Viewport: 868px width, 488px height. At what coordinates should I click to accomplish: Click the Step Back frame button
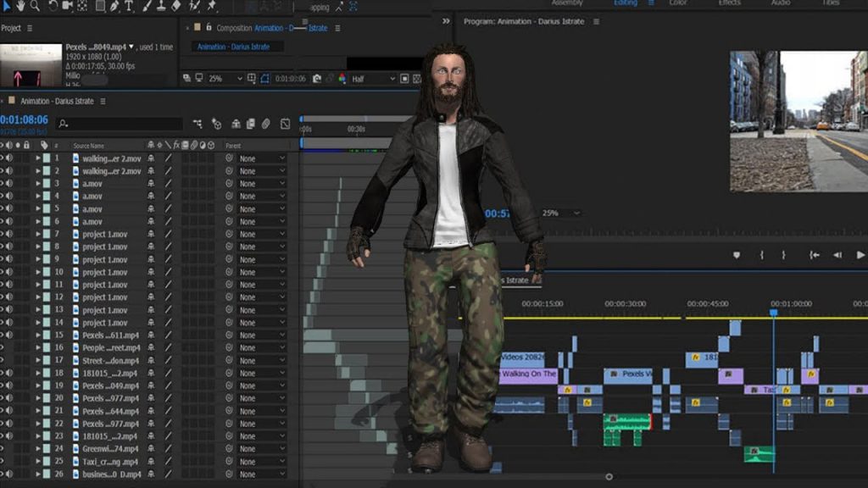(x=837, y=255)
